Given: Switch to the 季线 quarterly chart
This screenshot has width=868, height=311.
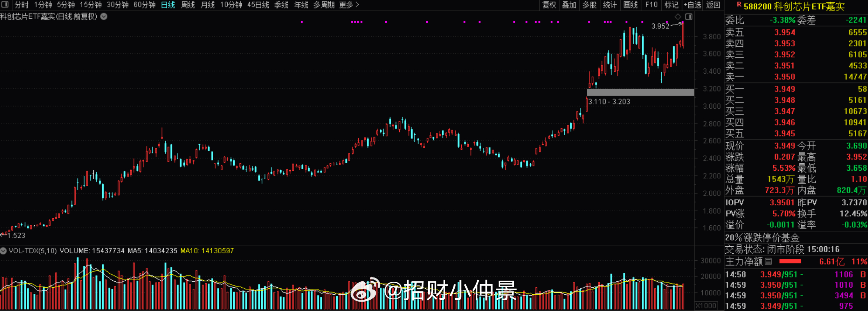Looking at the screenshot, I should 281,5.
